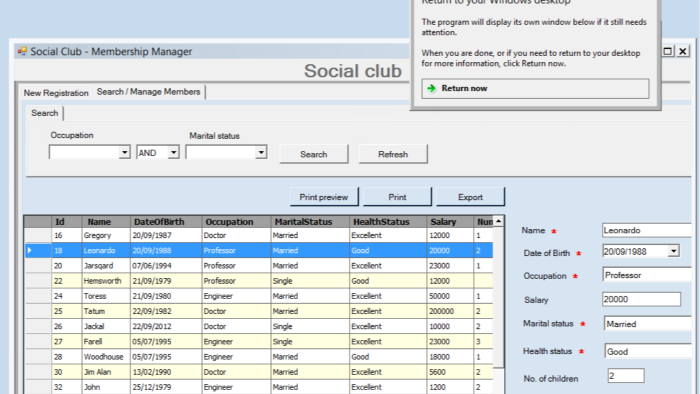Image resolution: width=700 pixels, height=394 pixels.
Task: Select the Gregory row name cell
Action: coord(106,235)
